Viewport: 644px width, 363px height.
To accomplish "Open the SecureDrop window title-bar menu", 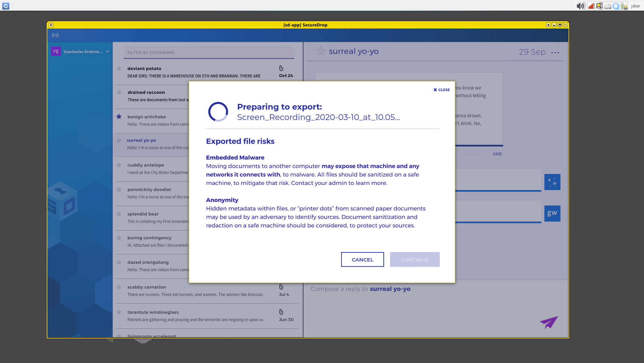I will [51, 25].
